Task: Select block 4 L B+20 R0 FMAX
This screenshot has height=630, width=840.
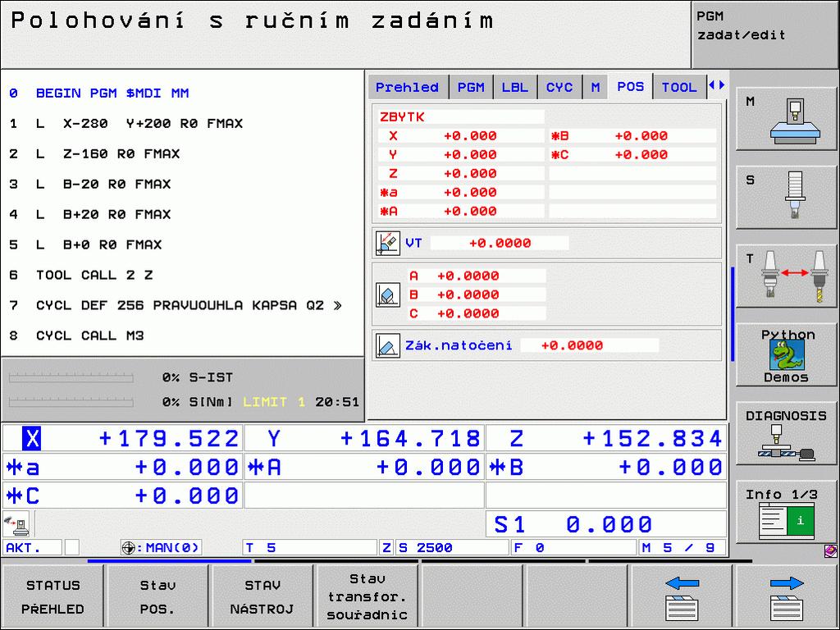Action: coord(182,214)
